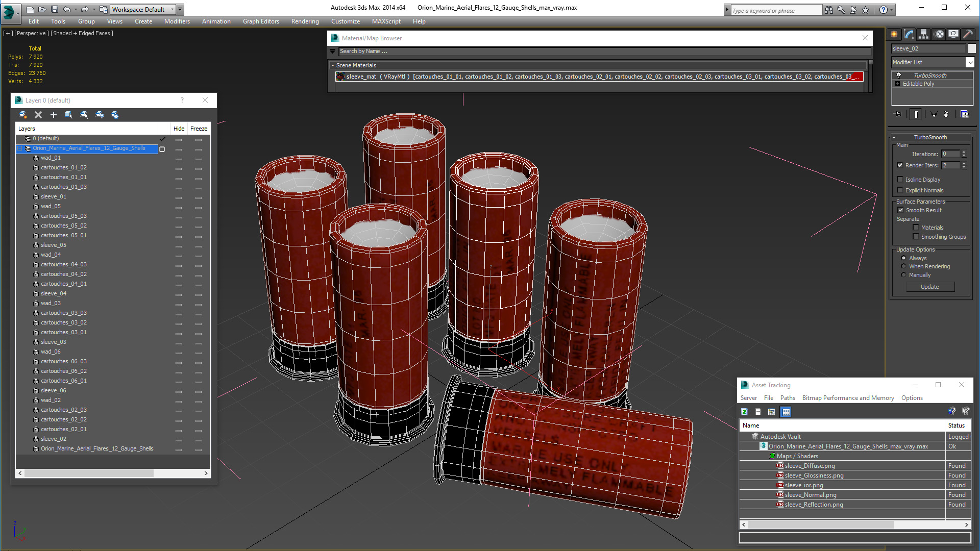Click Configure Modifier Sets icon

point(965,114)
